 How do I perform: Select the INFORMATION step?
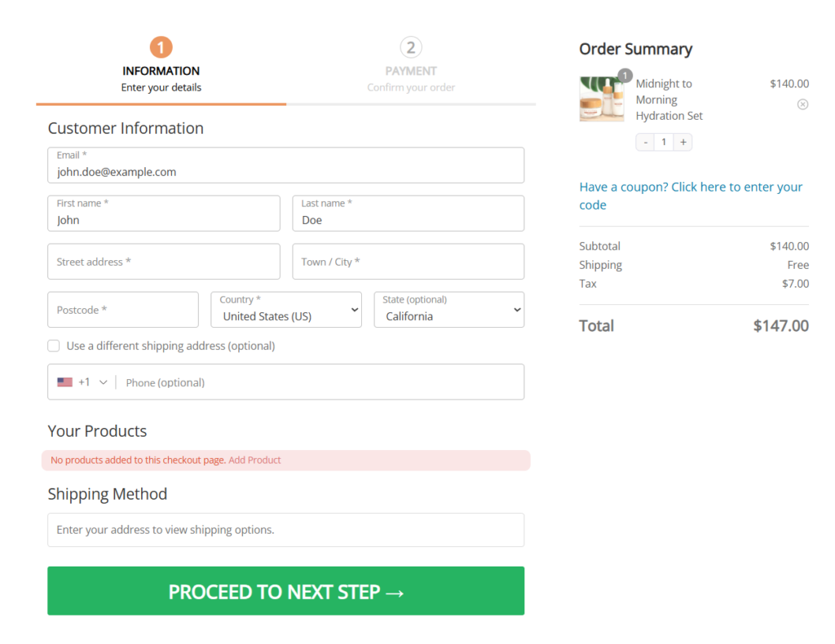161,71
